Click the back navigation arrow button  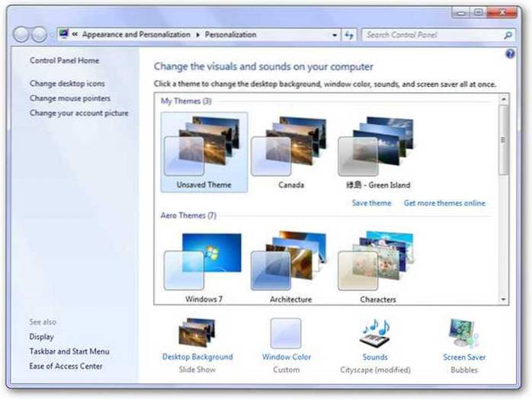click(21, 35)
